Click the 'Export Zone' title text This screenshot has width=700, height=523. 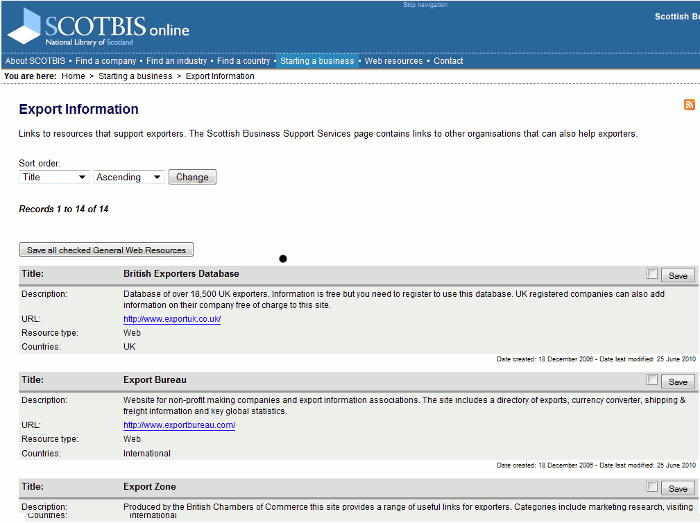[x=150, y=486]
